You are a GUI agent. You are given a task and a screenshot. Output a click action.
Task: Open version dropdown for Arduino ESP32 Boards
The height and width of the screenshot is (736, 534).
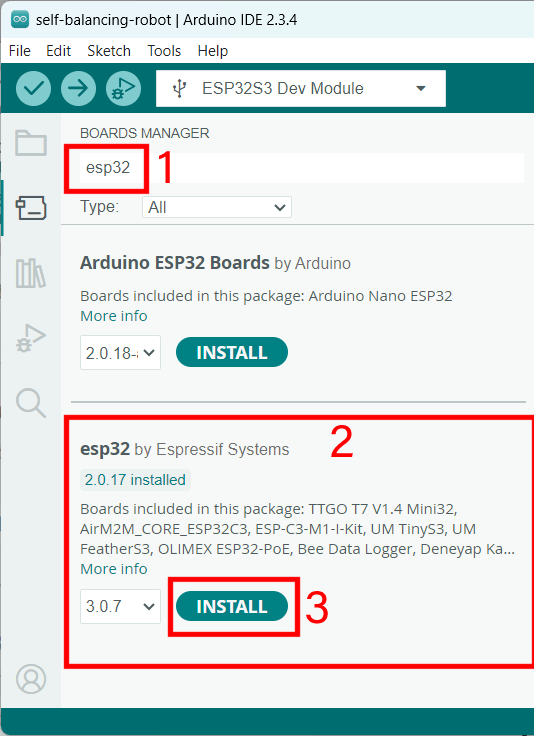pos(120,353)
